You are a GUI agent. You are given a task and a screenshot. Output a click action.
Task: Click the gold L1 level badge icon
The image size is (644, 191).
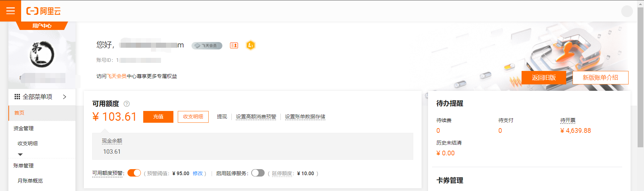click(x=251, y=45)
